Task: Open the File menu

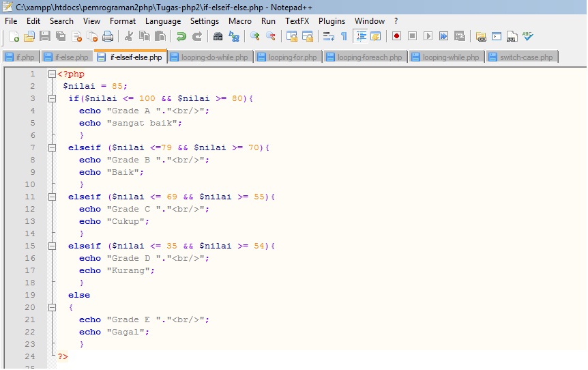Action: point(11,21)
